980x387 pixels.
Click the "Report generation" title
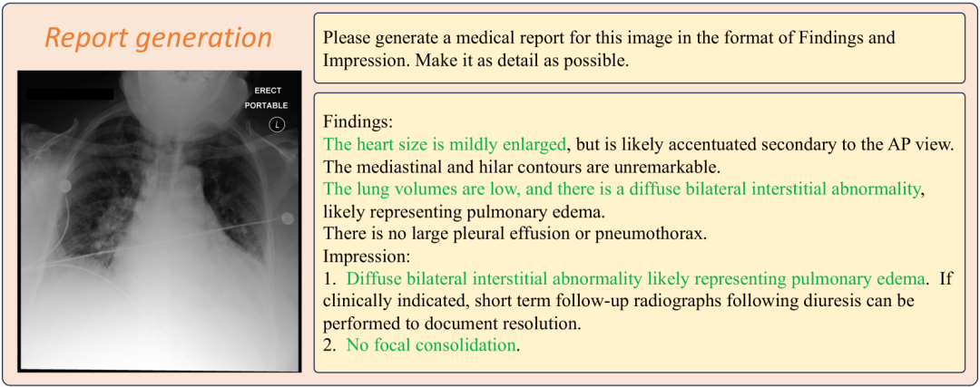coord(159,38)
